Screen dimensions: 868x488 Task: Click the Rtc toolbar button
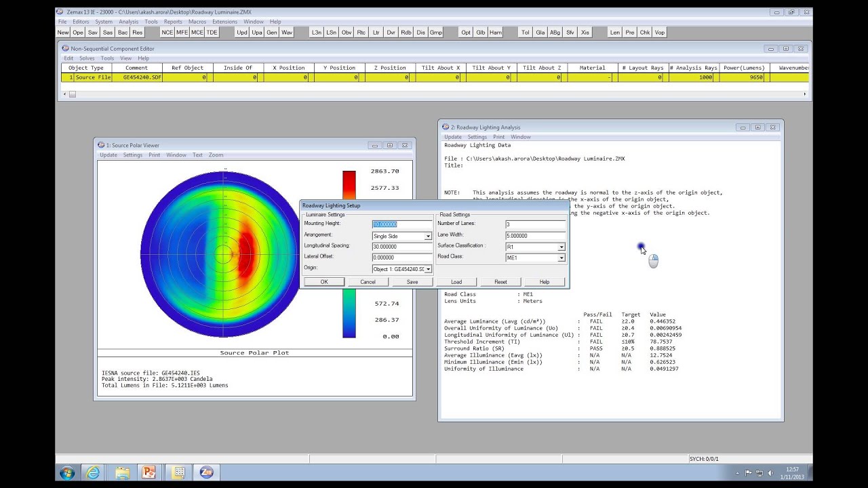coord(361,33)
